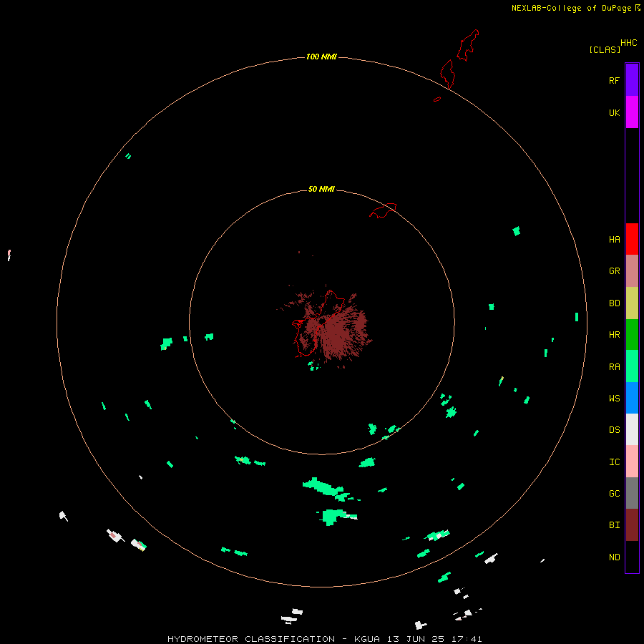
Task: Select the BD yellow legend block
Action: click(x=632, y=303)
